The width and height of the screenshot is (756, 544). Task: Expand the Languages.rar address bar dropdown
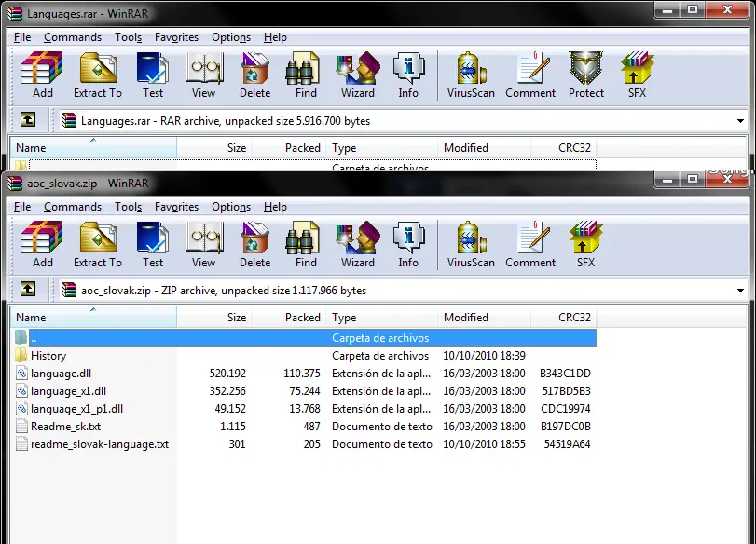tap(740, 121)
